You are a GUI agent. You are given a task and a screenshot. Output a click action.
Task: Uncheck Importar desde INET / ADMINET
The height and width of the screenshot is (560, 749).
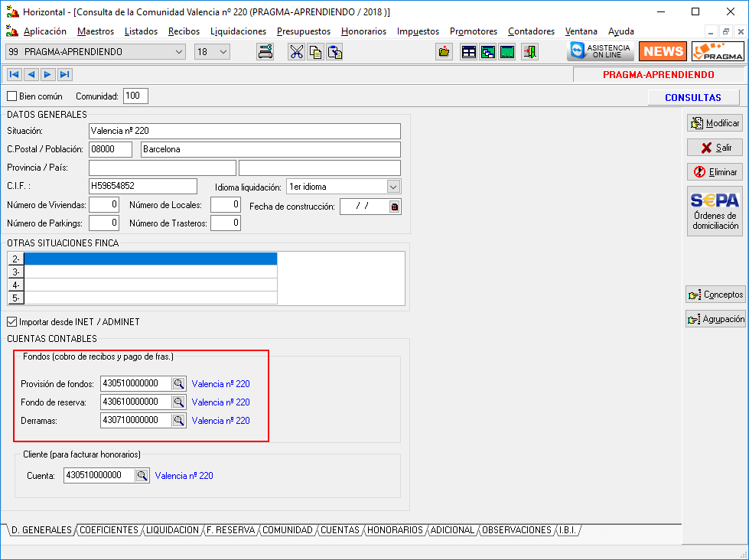[11, 322]
